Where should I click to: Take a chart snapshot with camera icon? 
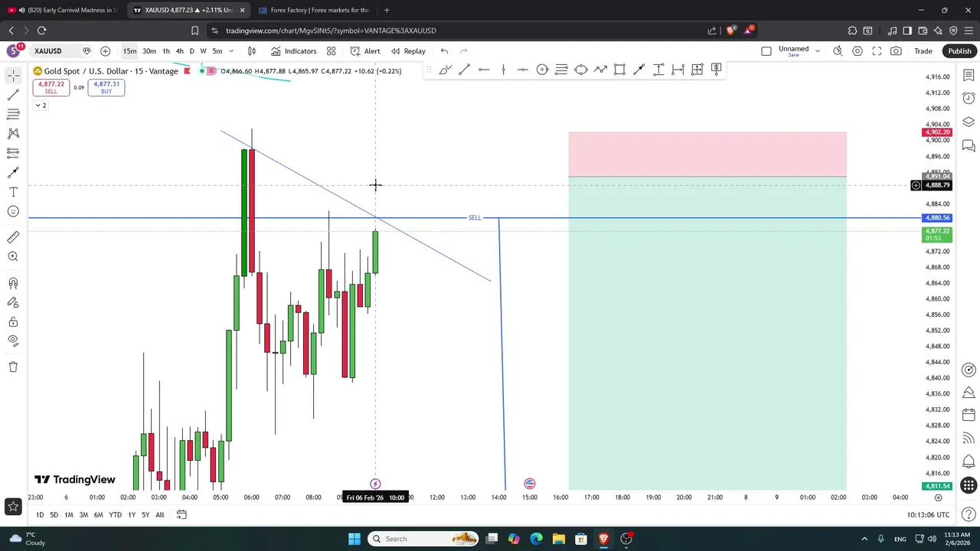(x=896, y=51)
